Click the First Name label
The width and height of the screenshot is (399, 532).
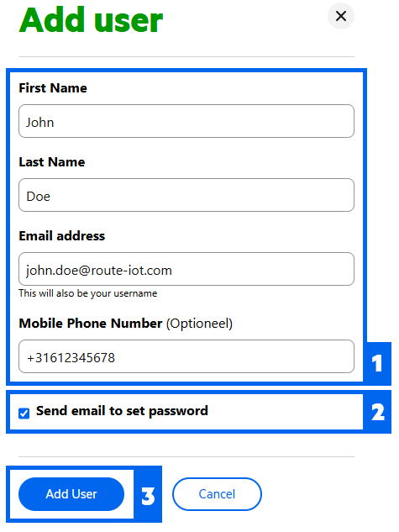click(53, 88)
